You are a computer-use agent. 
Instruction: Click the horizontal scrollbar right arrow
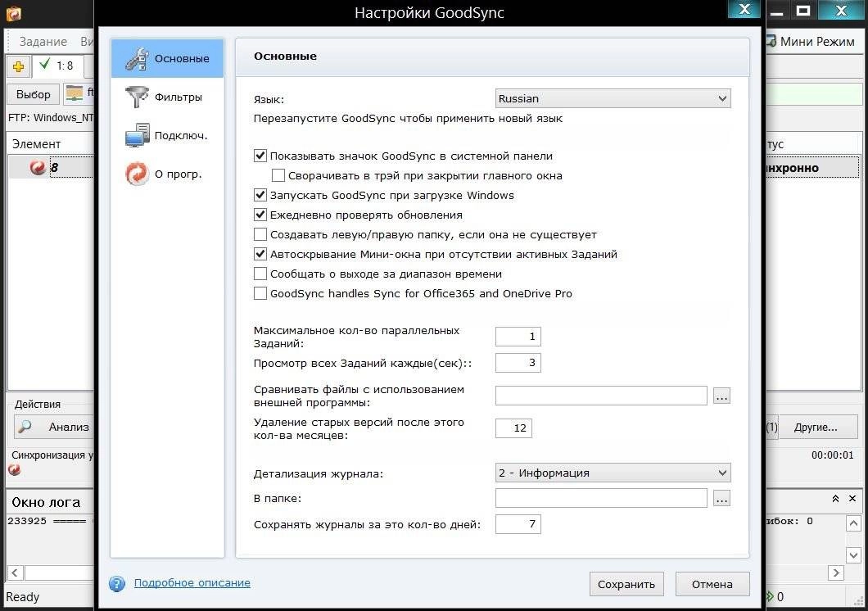coord(836,573)
